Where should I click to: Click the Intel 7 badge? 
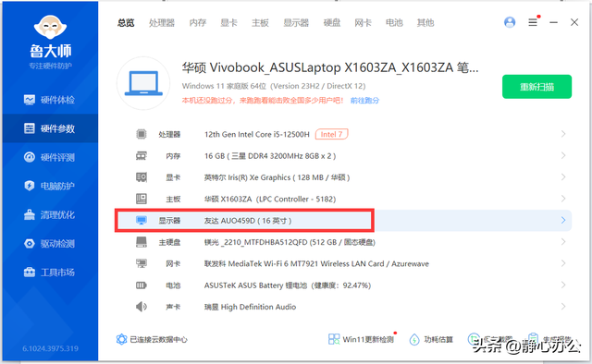[331, 134]
